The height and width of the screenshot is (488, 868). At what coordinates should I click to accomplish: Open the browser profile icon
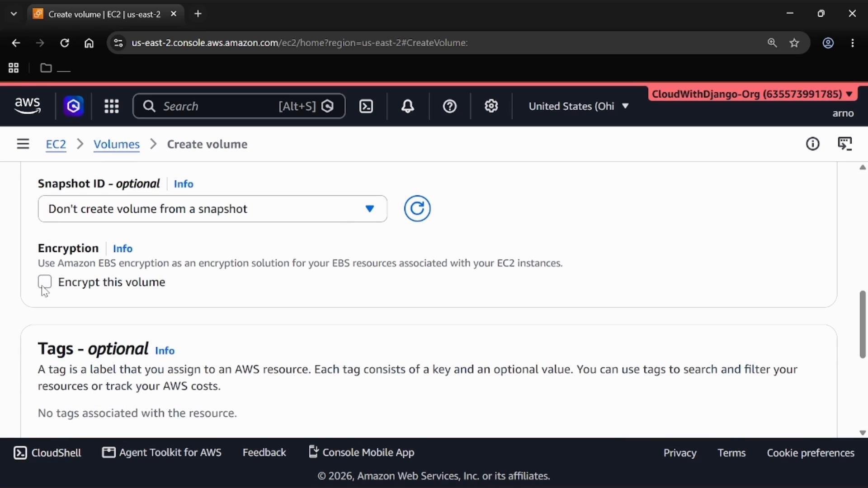[x=828, y=43]
